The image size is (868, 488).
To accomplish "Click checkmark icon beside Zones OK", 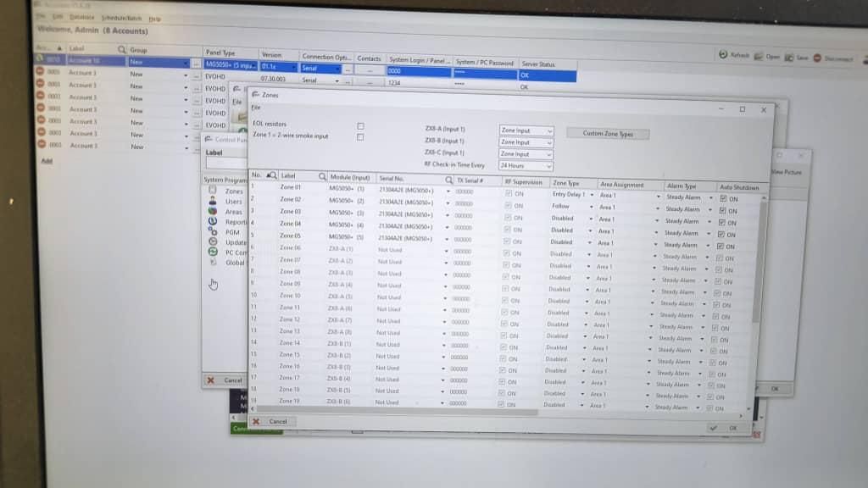I will [714, 428].
